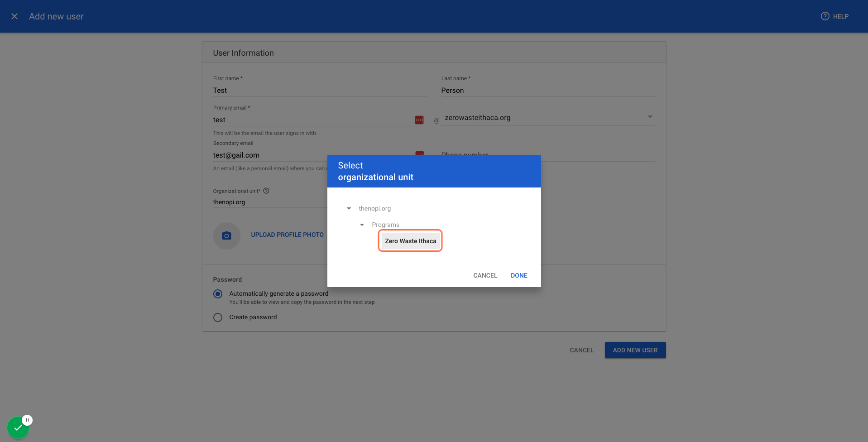This screenshot has height=442, width=868.
Task: Click UPLOAD PROFILE PHOTO link
Action: tap(288, 235)
